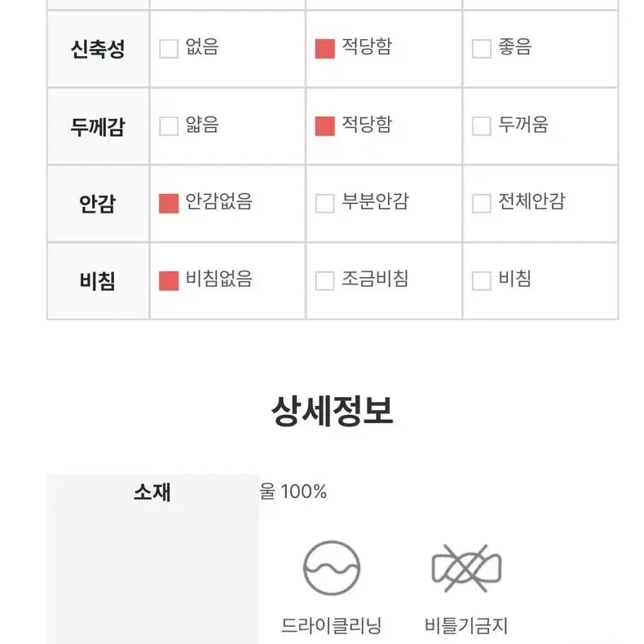The height and width of the screenshot is (644, 644).
Task: Click the 소재 label cell
Action: [x=152, y=559]
